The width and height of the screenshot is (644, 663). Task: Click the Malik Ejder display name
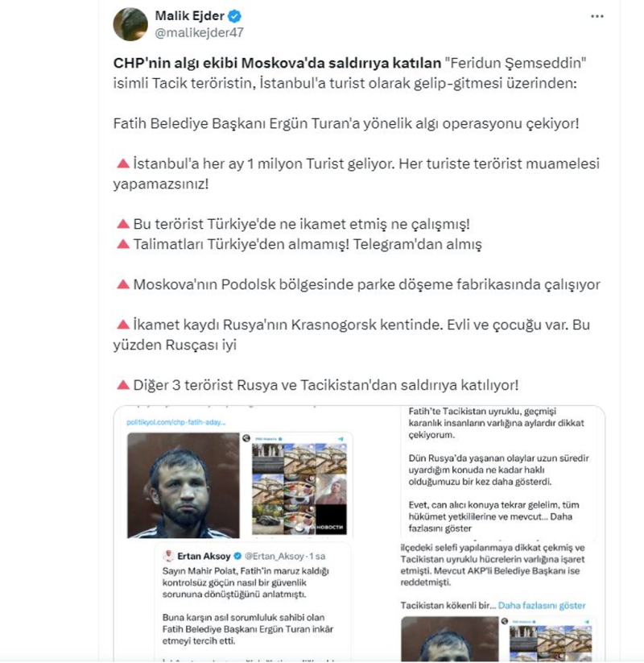coord(190,15)
